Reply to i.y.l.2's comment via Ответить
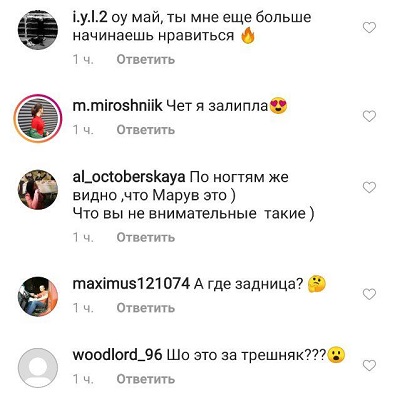 point(146,60)
